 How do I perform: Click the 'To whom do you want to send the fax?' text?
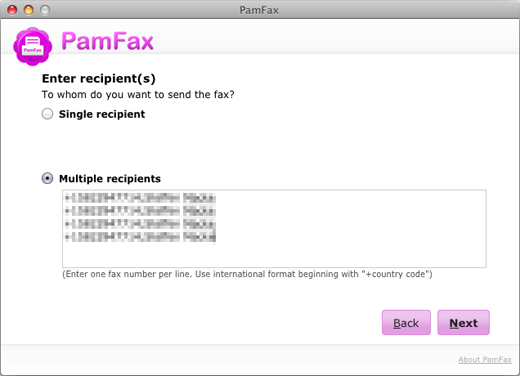tap(138, 95)
